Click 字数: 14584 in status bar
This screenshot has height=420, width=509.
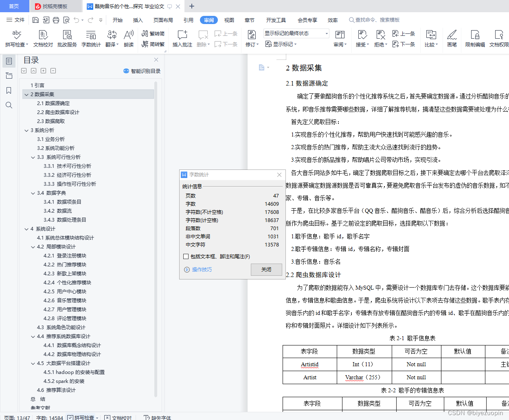pyautogui.click(x=50, y=418)
